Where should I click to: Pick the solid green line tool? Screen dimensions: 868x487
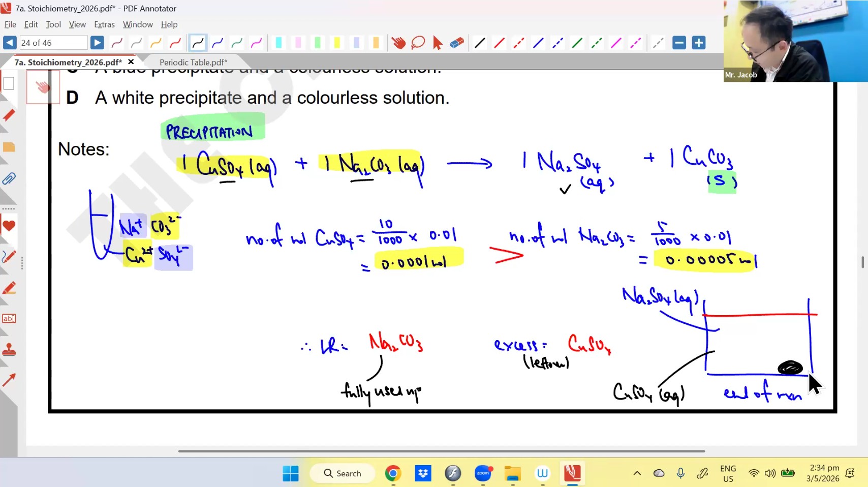[577, 43]
